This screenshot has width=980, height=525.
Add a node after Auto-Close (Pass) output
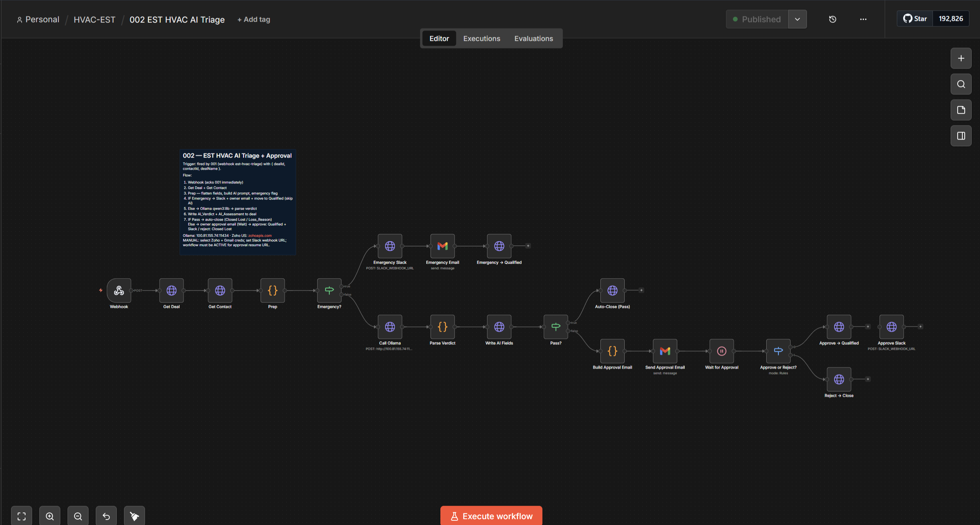[x=641, y=291]
